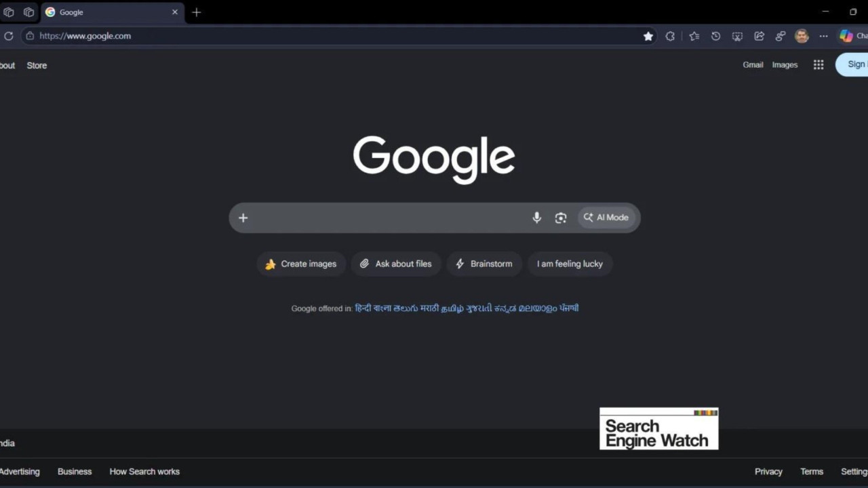This screenshot has height=488, width=868.
Task: Open the three-dot browser menu
Action: [823, 37]
